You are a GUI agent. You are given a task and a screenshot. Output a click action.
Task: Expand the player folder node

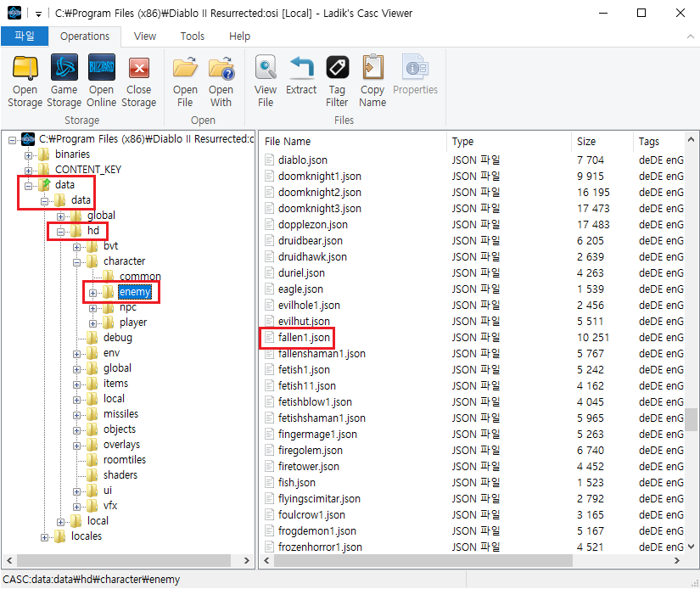92,323
